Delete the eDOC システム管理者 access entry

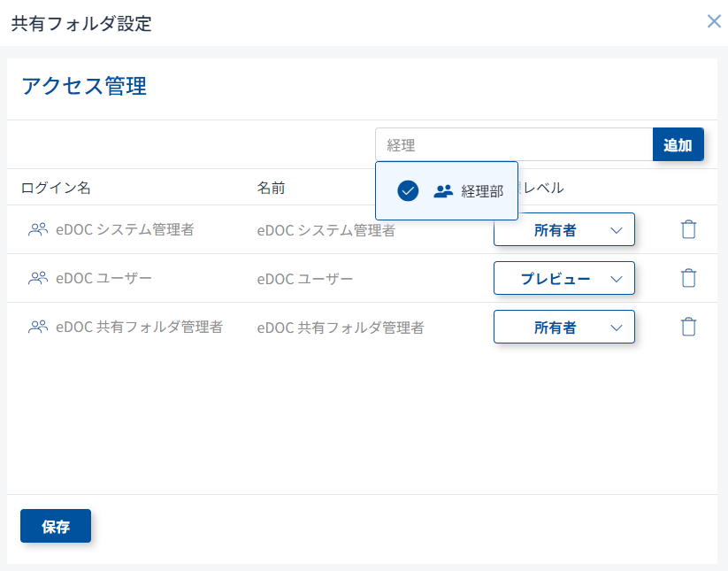coord(688,229)
